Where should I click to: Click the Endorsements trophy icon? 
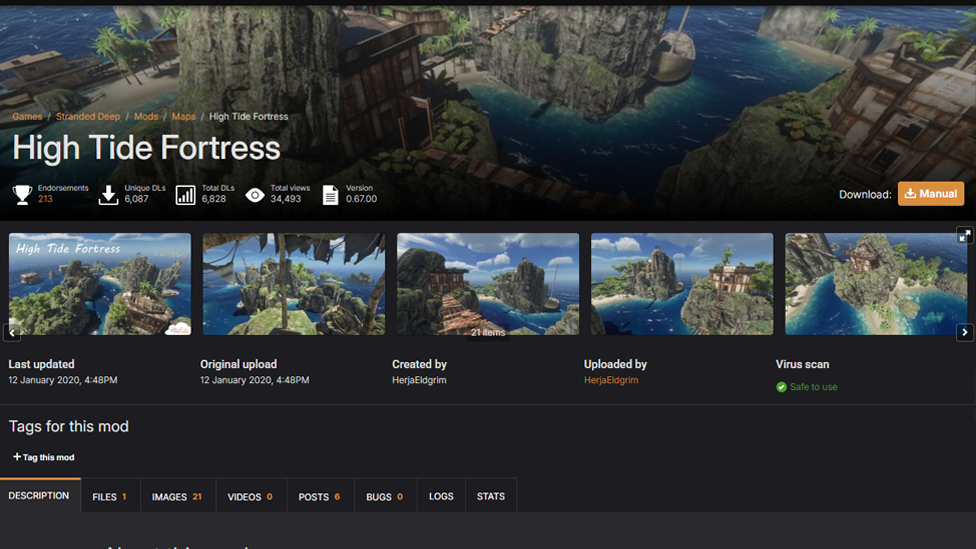(x=22, y=194)
